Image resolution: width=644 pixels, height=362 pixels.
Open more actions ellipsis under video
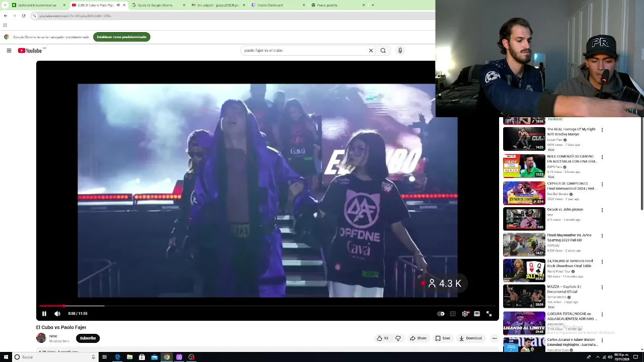pos(494,338)
